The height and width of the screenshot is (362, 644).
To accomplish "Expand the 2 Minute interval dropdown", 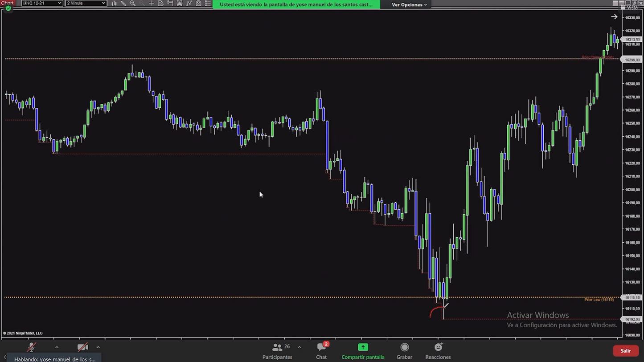I will coord(86,3).
